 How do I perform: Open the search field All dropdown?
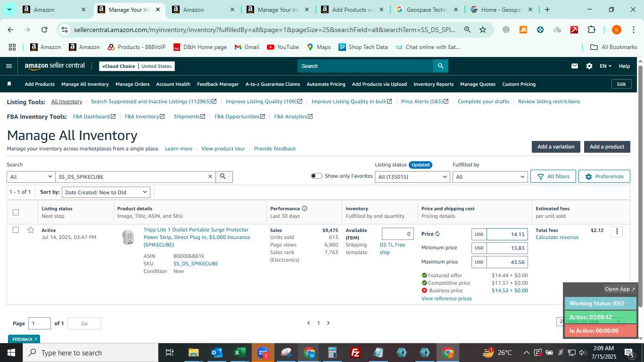pos(31,176)
